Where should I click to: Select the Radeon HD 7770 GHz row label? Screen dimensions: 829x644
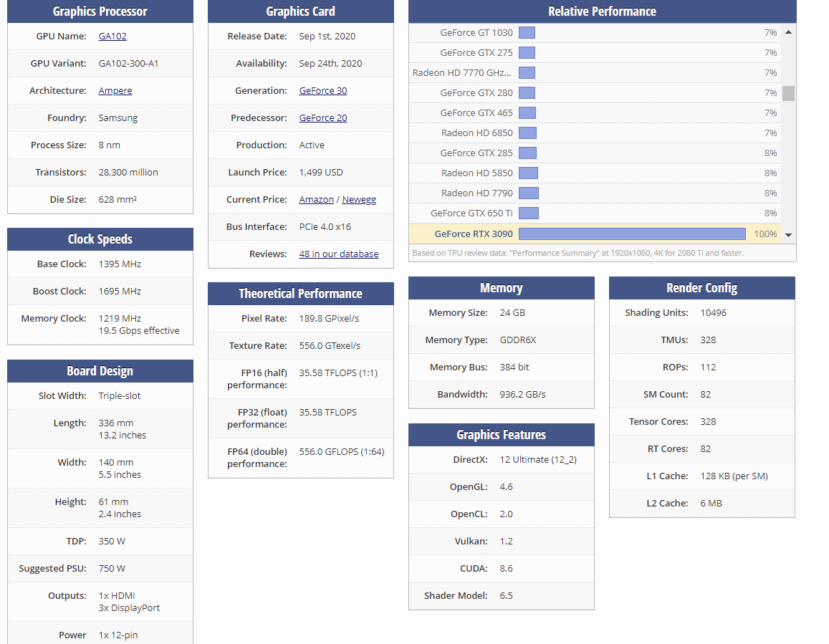[x=461, y=72]
